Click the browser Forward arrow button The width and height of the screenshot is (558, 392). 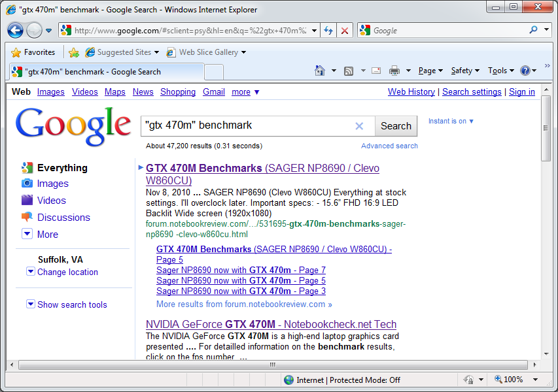pyautogui.click(x=34, y=31)
